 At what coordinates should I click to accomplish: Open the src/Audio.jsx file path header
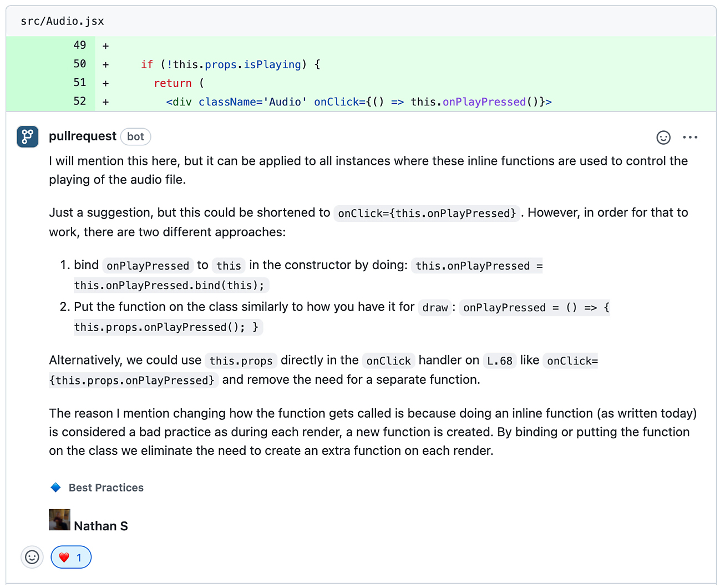[62, 21]
